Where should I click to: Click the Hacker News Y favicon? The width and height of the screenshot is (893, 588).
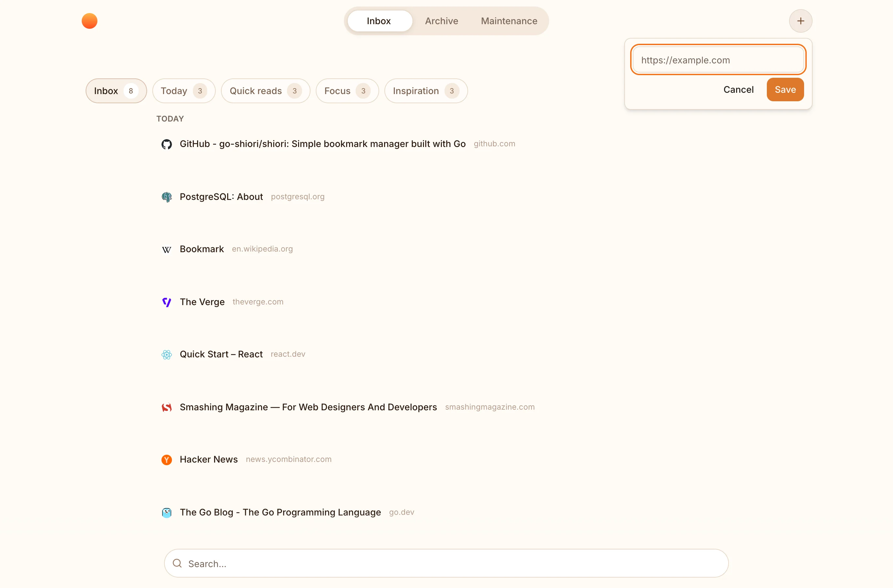click(167, 460)
